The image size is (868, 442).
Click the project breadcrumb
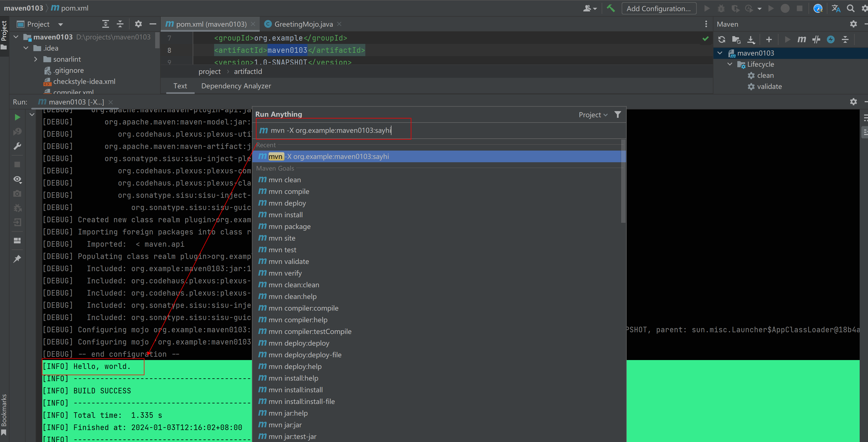click(x=210, y=71)
